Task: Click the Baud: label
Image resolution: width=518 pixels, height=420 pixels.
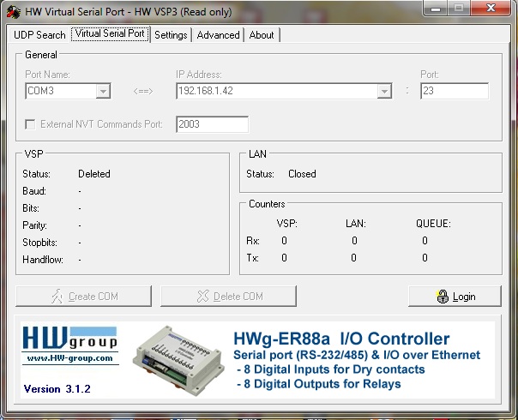Action: [x=34, y=191]
